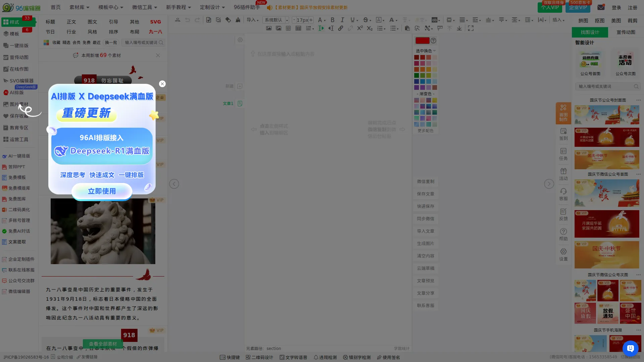This screenshot has width=644, height=362.
Task: Decrease font size with minus button
Action: coord(294,20)
